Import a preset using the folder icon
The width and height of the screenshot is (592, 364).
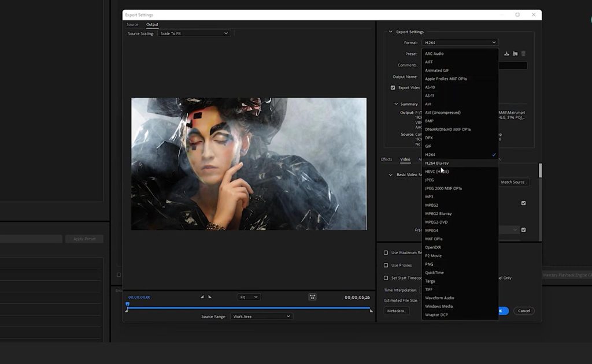(516, 54)
